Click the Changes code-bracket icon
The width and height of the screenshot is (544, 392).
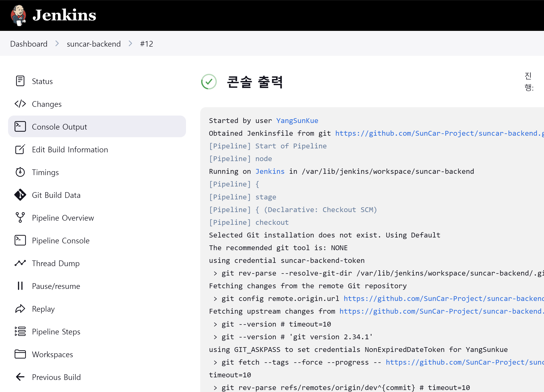[20, 104]
